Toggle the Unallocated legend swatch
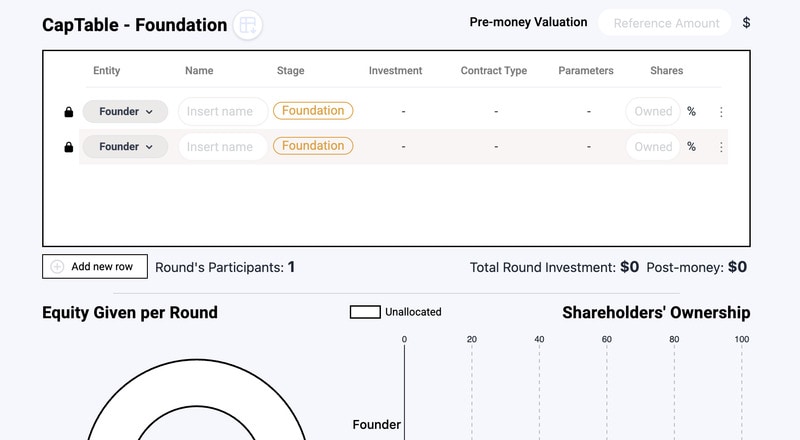800x440 pixels. pyautogui.click(x=364, y=312)
